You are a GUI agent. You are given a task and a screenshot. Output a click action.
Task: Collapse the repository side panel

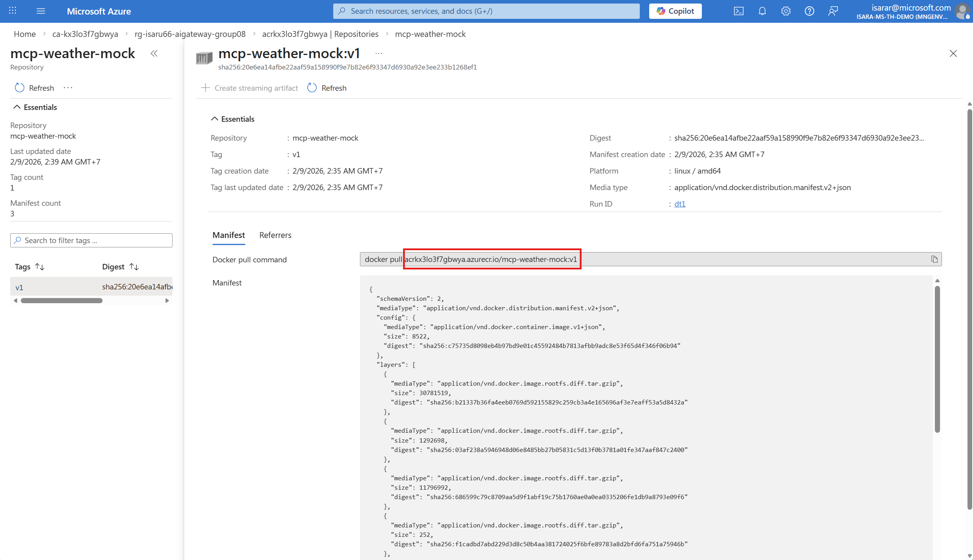click(x=154, y=53)
